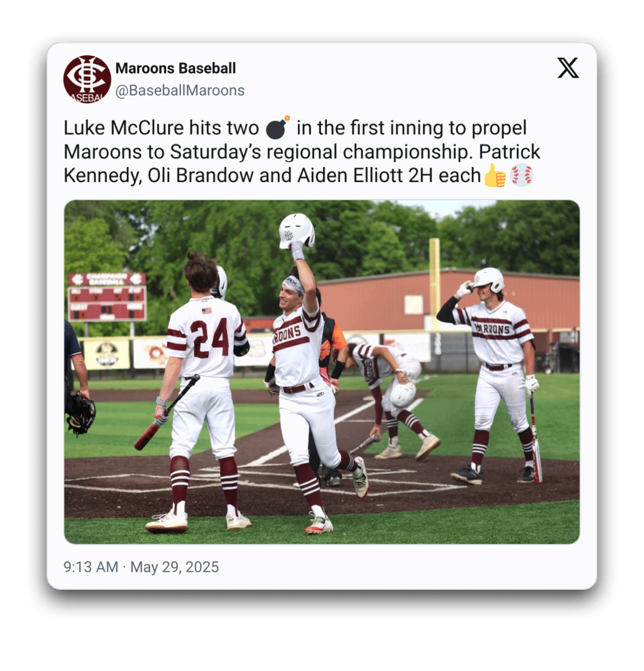
Task: Open the Maroons Baseball profile avatar
Action: click(87, 79)
